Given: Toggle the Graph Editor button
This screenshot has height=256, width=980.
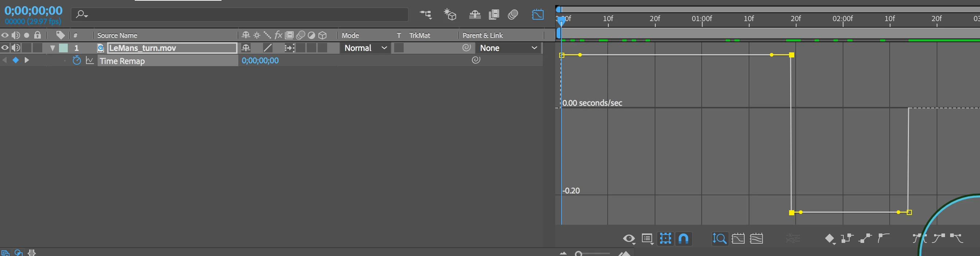Looking at the screenshot, I should click(538, 15).
